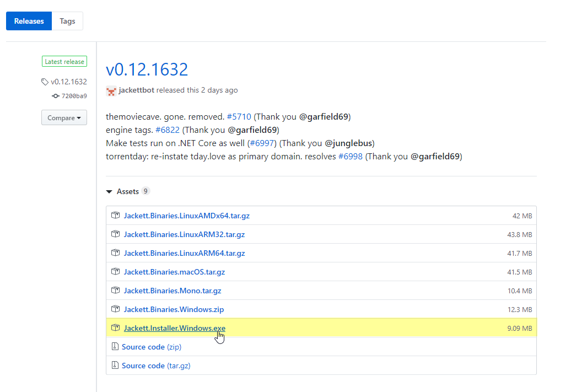Open commit 7200ba9
Image resolution: width=587 pixels, height=392 pixels.
74,96
